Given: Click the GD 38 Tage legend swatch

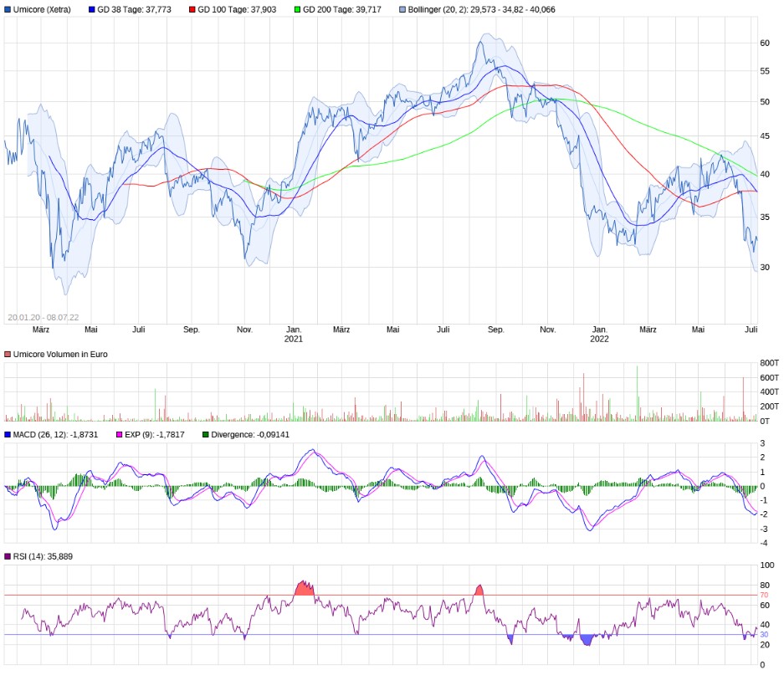Looking at the screenshot, I should pyautogui.click(x=92, y=10).
